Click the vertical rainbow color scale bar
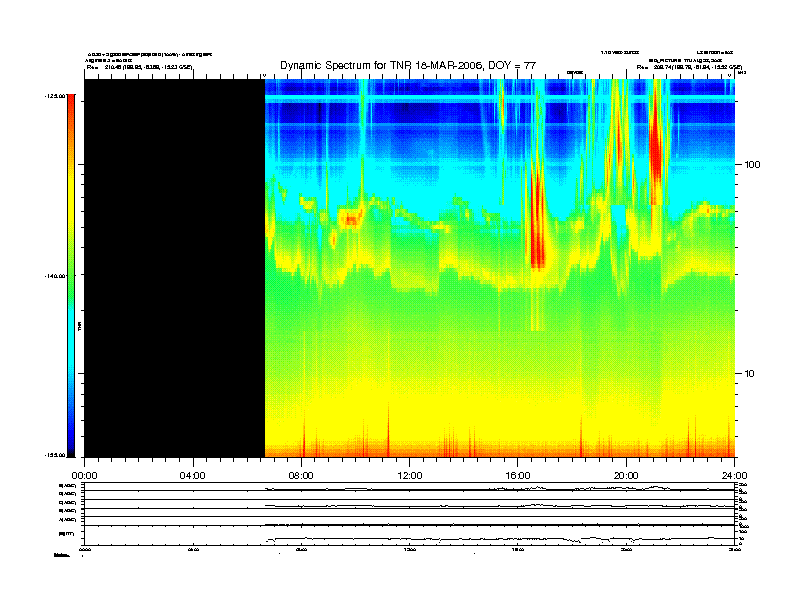Image resolution: width=792 pixels, height=612 pixels. pyautogui.click(x=71, y=276)
